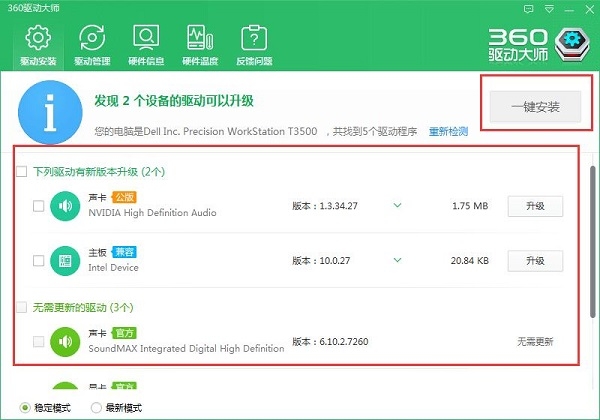Click the text Intel Device
Screen dimensions: 600x420
[x=113, y=267]
